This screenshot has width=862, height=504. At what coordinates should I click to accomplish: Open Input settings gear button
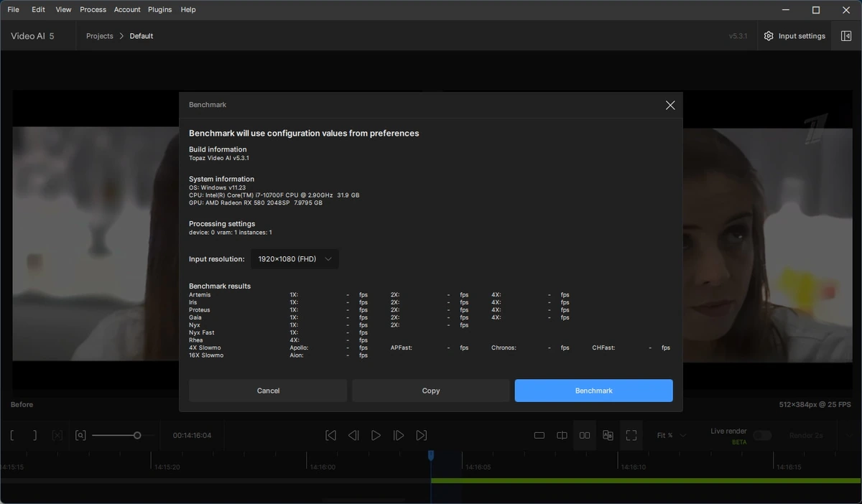tap(794, 36)
